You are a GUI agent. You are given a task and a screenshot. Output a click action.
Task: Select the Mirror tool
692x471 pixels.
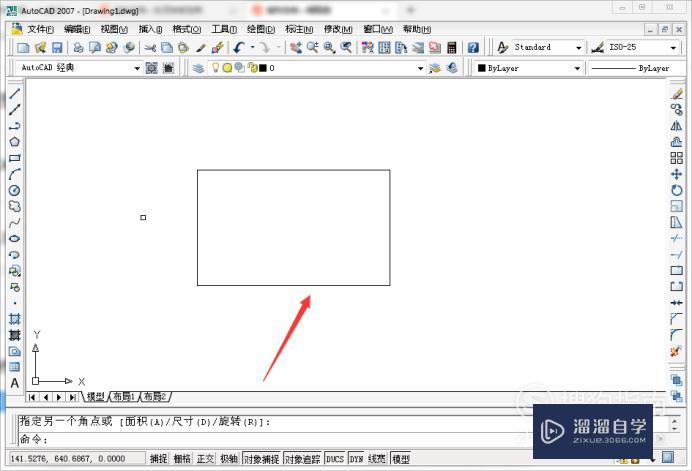[x=677, y=126]
